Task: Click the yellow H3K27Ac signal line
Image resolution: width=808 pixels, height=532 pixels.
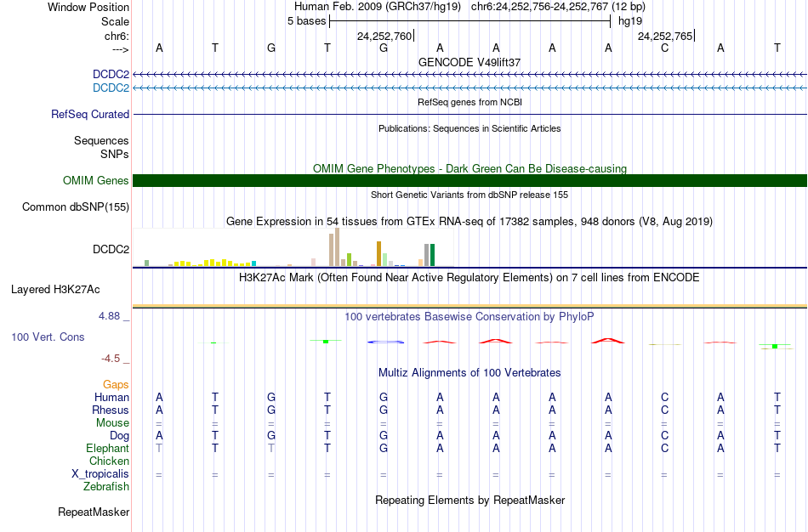Action: pyautogui.click(x=470, y=306)
